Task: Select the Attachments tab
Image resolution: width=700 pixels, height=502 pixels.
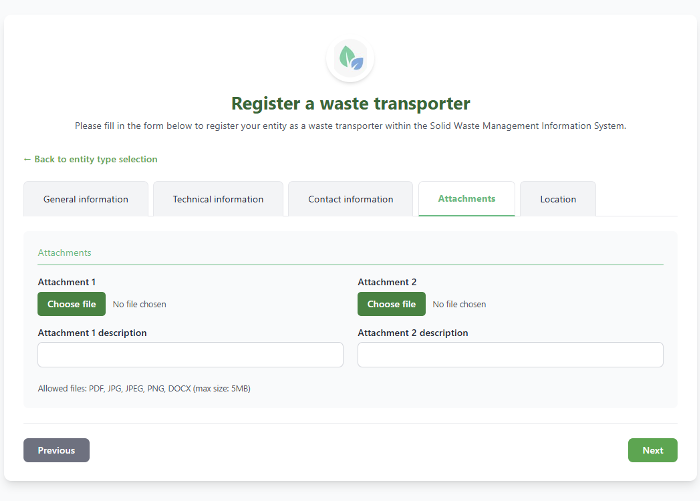Action: click(467, 199)
